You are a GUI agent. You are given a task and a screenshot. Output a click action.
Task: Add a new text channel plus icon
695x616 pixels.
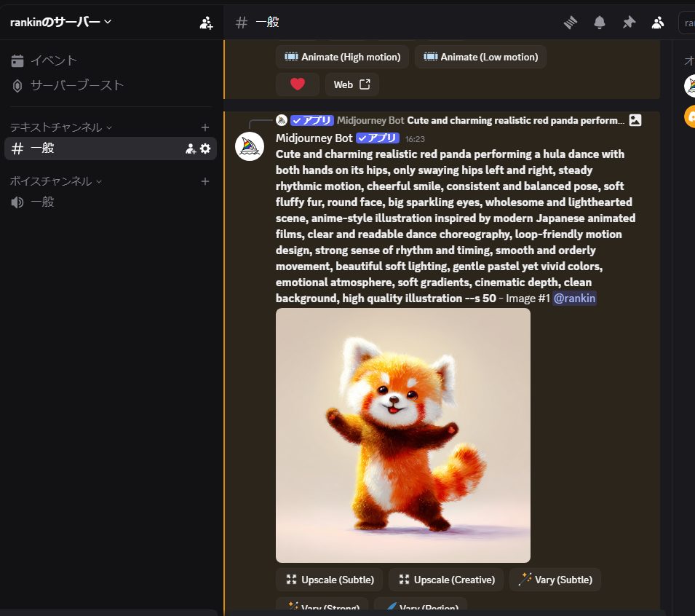(205, 127)
